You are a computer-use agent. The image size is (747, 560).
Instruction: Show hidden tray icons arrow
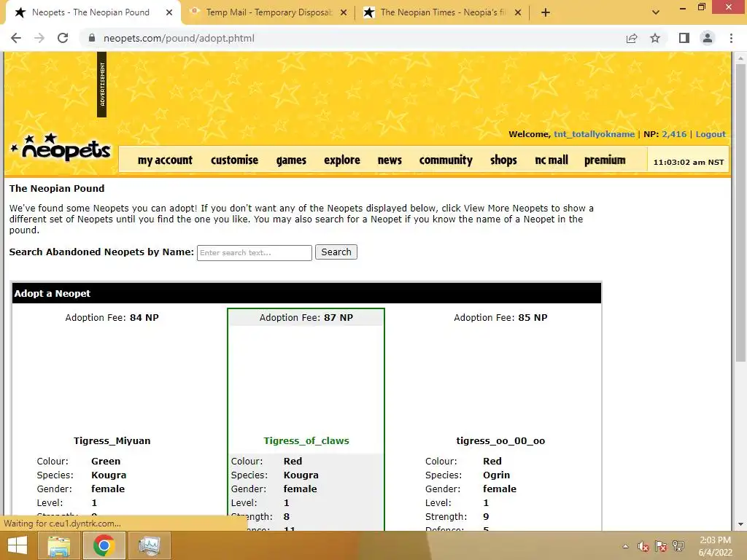pos(625,546)
